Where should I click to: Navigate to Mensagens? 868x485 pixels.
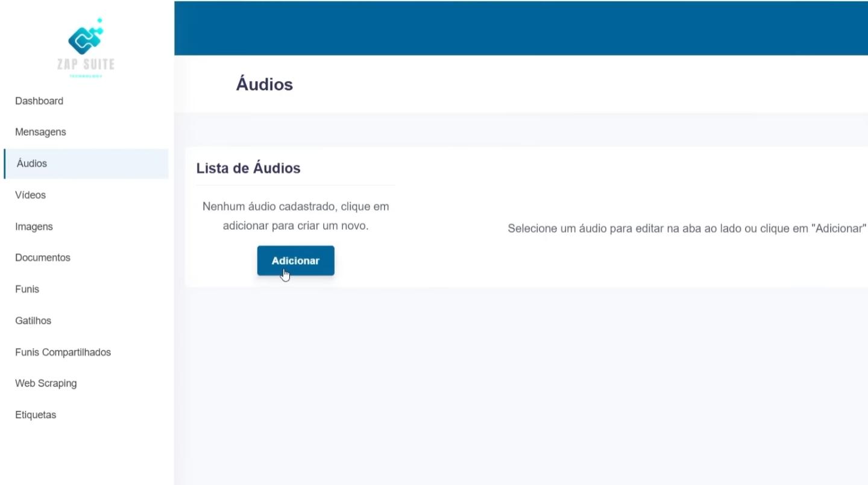[x=40, y=132]
